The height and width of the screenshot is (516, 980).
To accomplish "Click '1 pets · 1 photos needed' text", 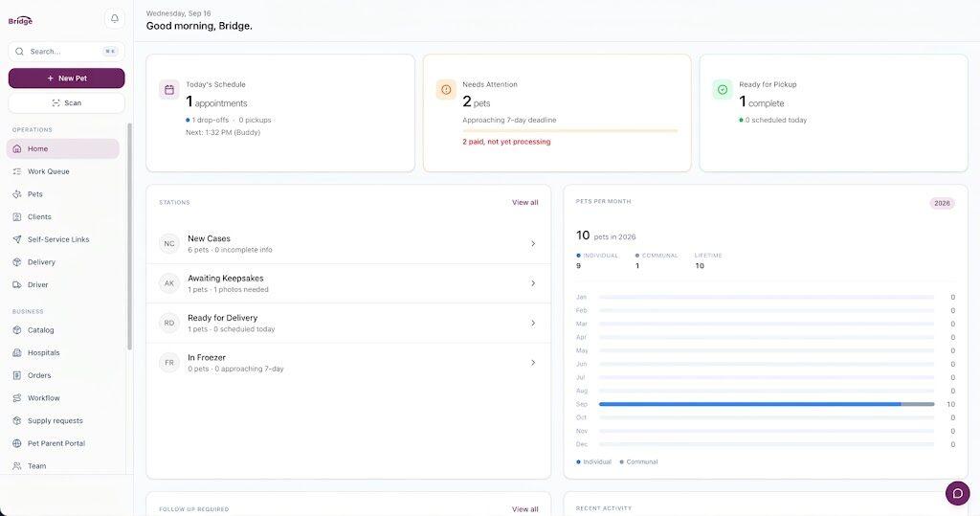I will click(x=228, y=289).
